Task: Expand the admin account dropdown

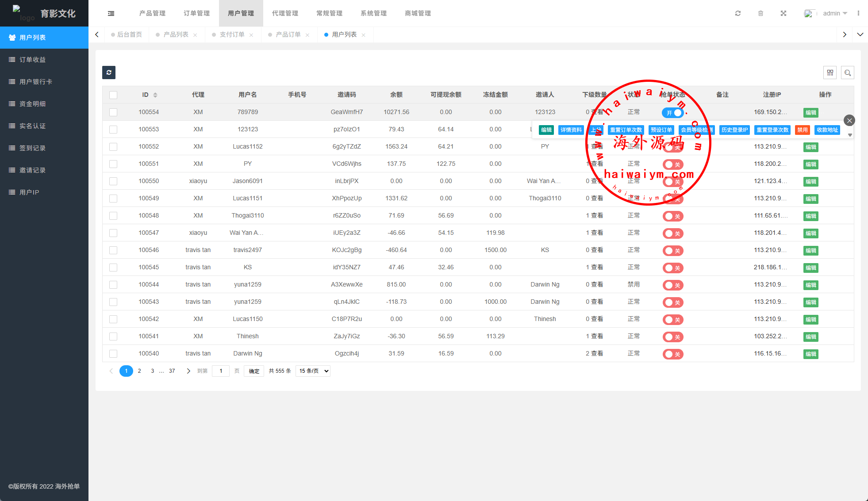Action: pos(834,13)
